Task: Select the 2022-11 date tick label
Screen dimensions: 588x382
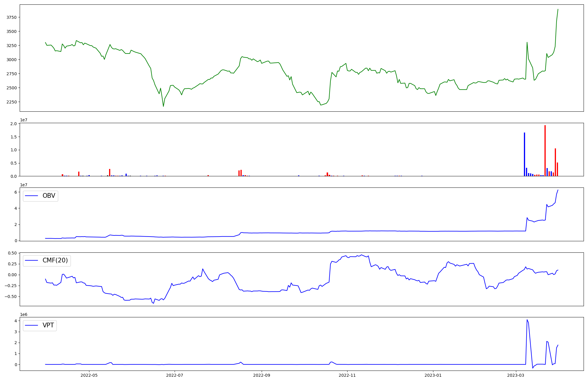Action: (347, 375)
